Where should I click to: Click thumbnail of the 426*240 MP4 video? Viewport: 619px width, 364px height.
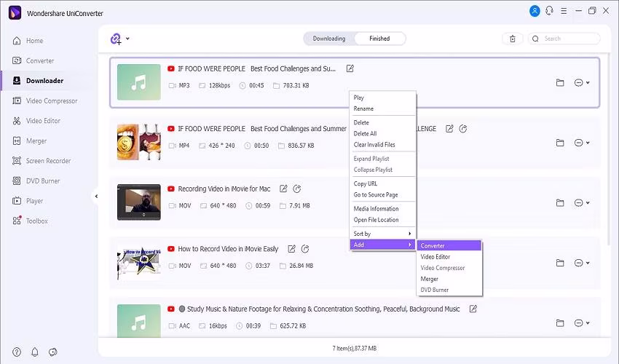tap(139, 142)
